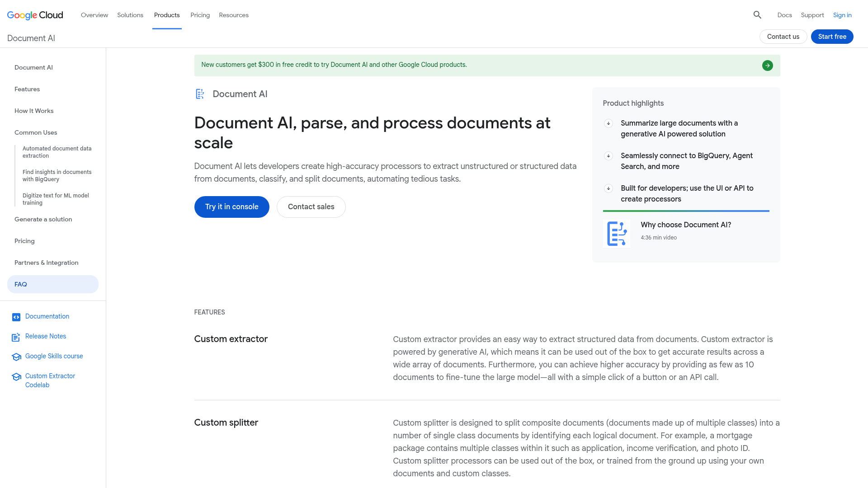Click the Google Skills course graduation cap icon
Image resolution: width=868 pixels, height=488 pixels.
click(x=16, y=357)
